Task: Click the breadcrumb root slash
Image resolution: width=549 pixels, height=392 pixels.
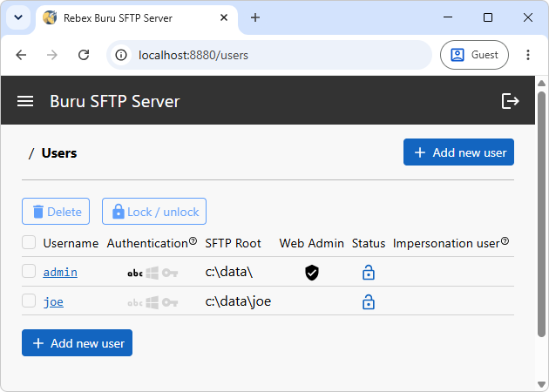Action: pyautogui.click(x=31, y=153)
